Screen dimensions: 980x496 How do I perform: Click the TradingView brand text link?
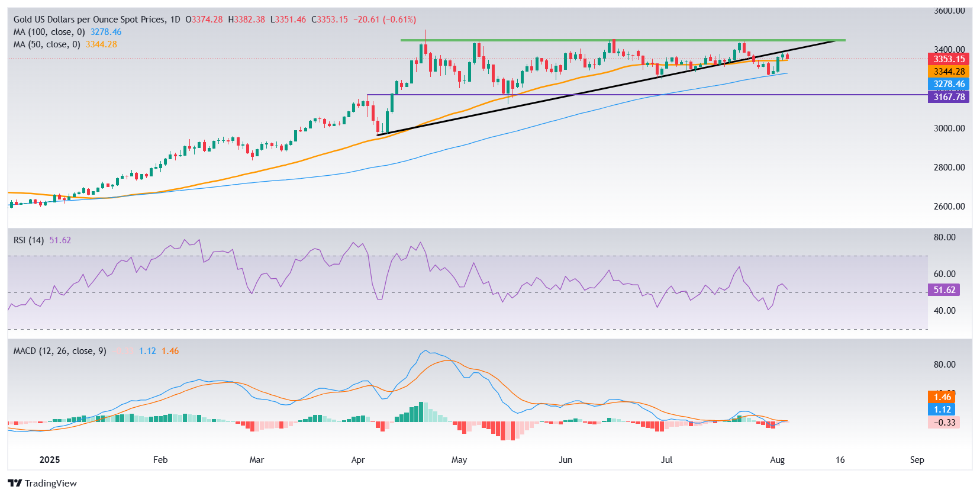[51, 483]
